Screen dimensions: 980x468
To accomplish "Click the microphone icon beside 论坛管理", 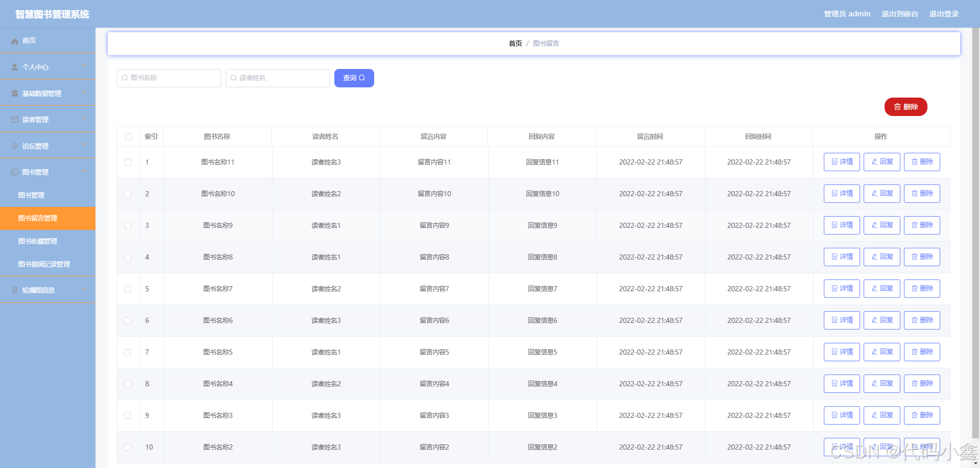I will [x=15, y=146].
